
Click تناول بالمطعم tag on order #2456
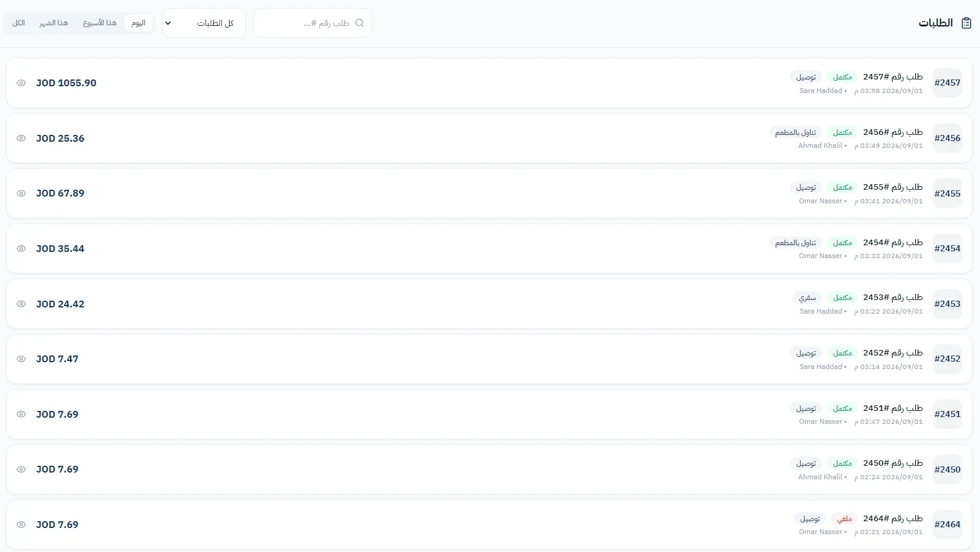795,132
